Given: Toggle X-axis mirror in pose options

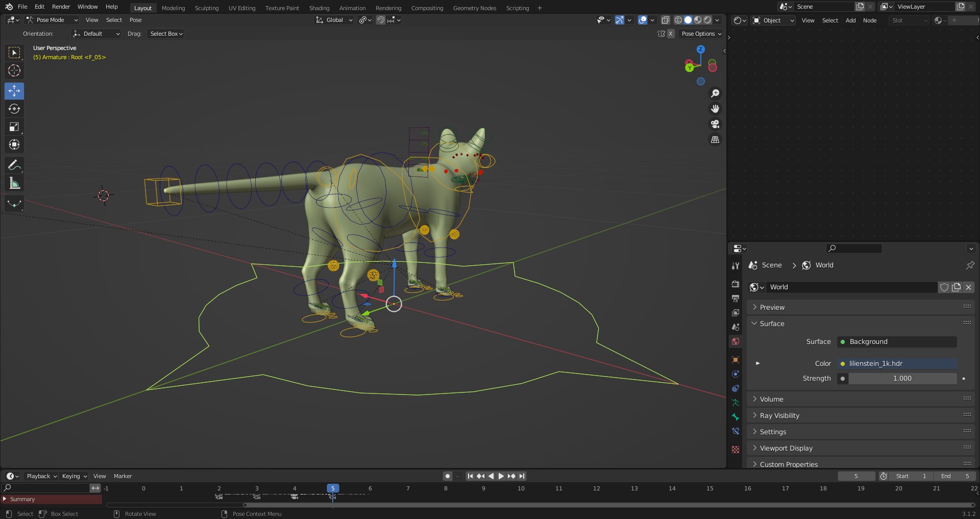Looking at the screenshot, I should (x=671, y=34).
